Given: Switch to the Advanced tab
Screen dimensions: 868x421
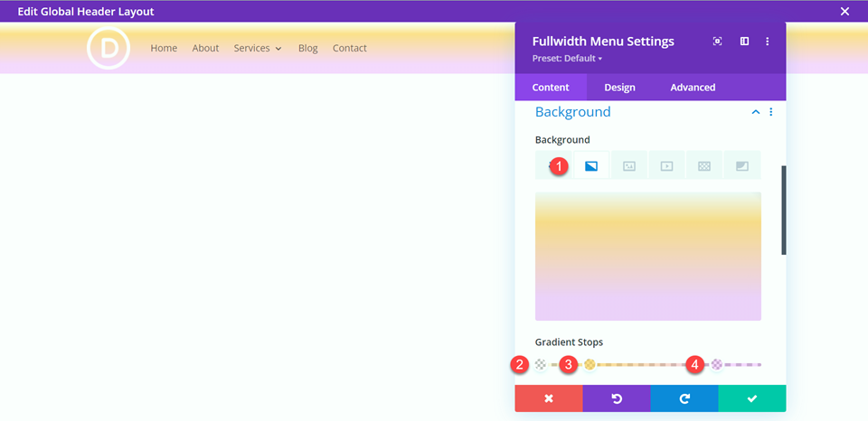Looking at the screenshot, I should [x=693, y=88].
